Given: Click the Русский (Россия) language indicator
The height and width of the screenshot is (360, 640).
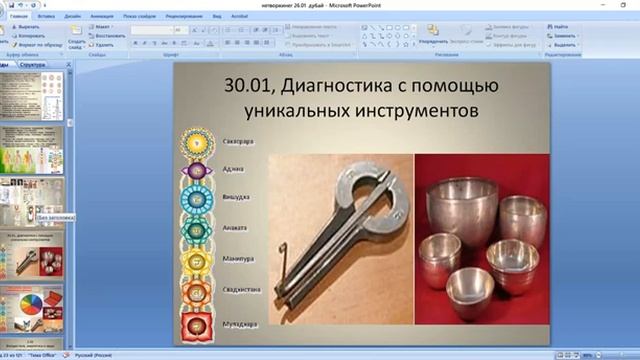Looking at the screenshot, I should point(93,356).
